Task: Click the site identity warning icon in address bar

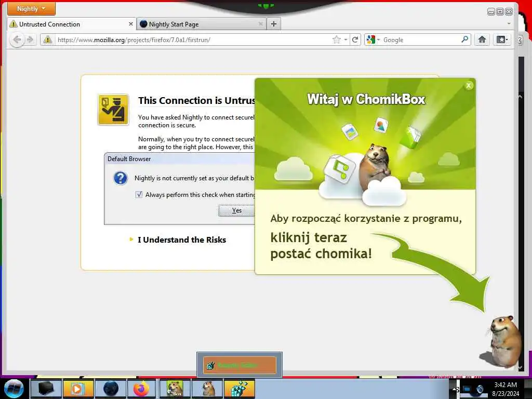Action: [x=48, y=39]
